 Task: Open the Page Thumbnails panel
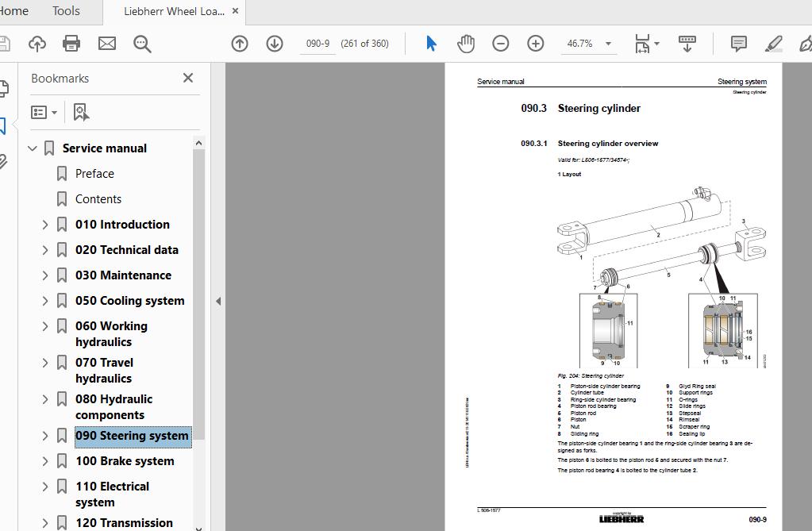(6, 86)
